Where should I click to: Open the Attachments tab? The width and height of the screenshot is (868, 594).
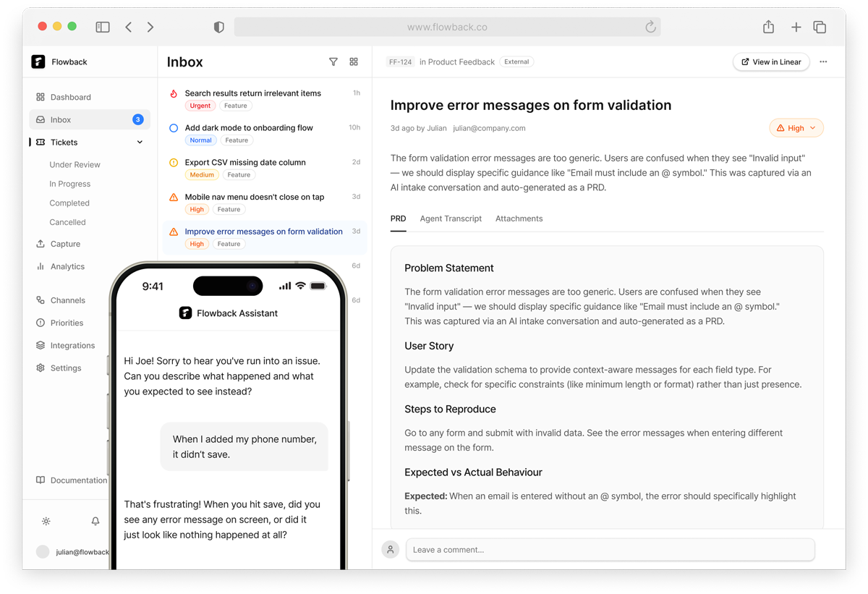pyautogui.click(x=519, y=218)
